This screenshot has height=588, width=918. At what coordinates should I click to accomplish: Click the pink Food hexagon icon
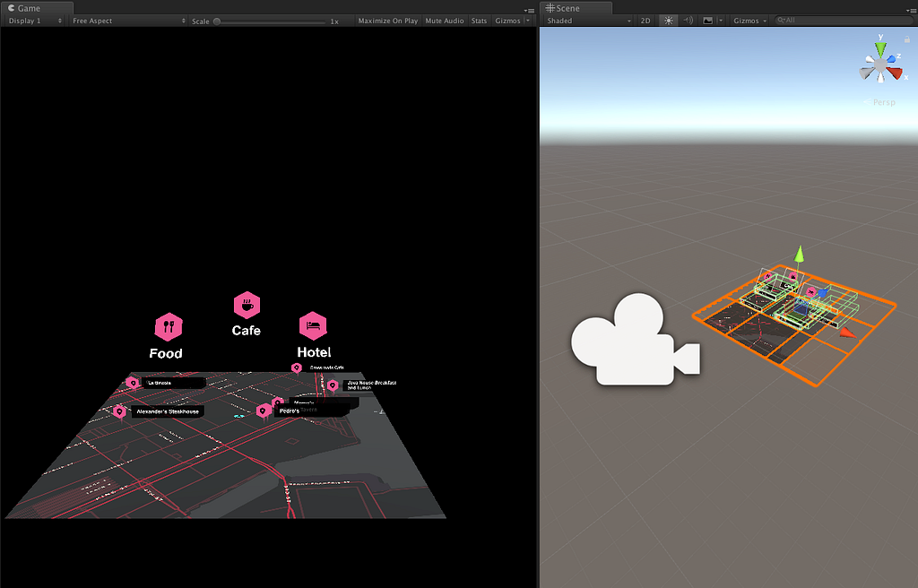[x=169, y=327]
